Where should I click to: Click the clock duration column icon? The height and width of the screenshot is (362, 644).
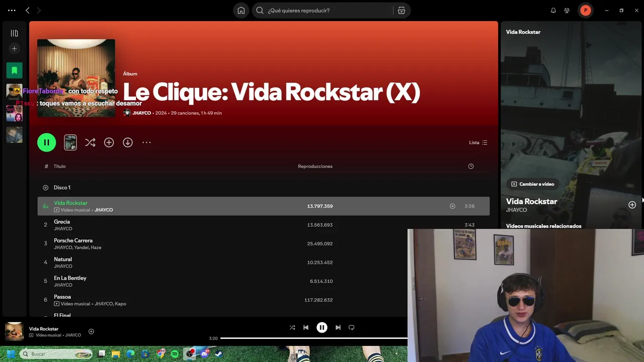pyautogui.click(x=471, y=166)
